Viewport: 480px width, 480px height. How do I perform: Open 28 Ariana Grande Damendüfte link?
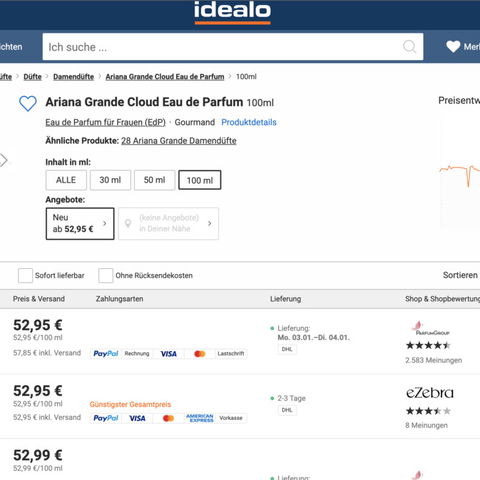(x=179, y=141)
